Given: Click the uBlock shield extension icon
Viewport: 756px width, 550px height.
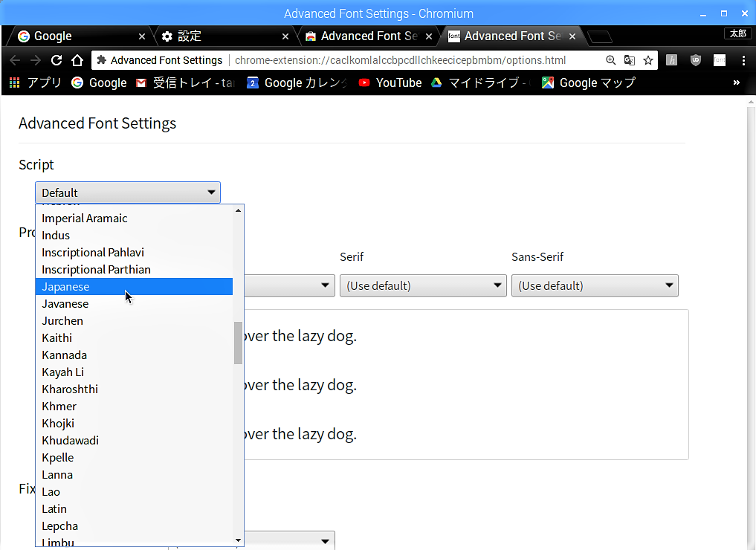Looking at the screenshot, I should 695,60.
